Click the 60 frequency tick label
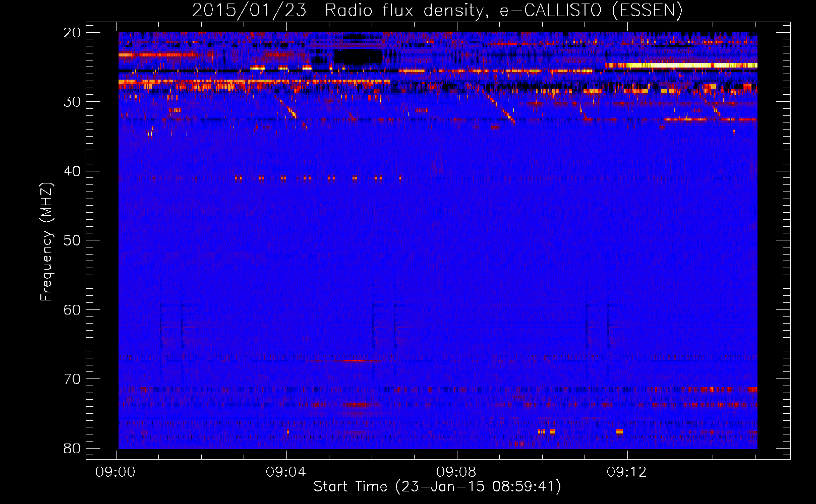 coord(72,309)
